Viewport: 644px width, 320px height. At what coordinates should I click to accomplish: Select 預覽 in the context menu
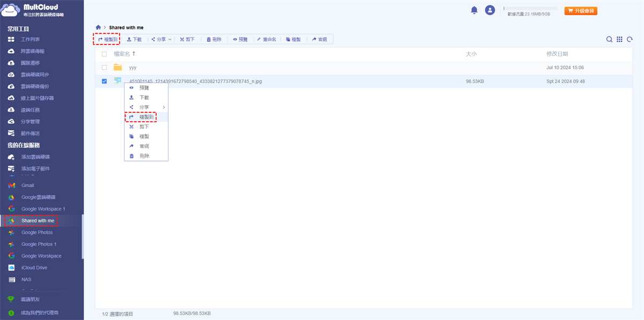[x=146, y=88]
